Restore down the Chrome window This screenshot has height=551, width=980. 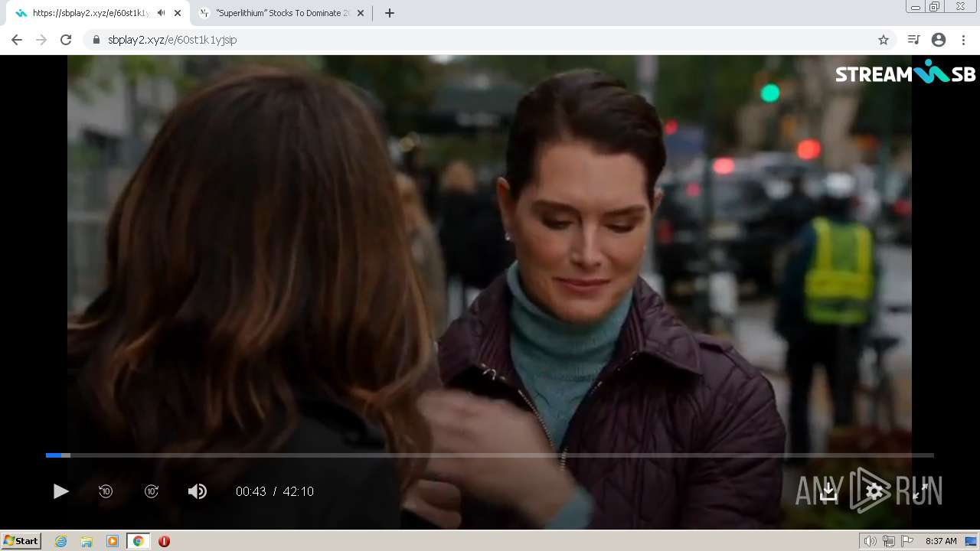point(935,7)
